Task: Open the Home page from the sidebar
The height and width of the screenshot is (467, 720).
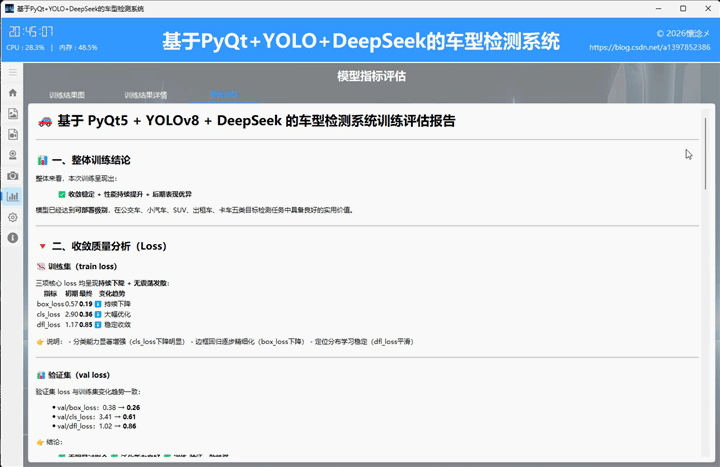Action: (13, 93)
